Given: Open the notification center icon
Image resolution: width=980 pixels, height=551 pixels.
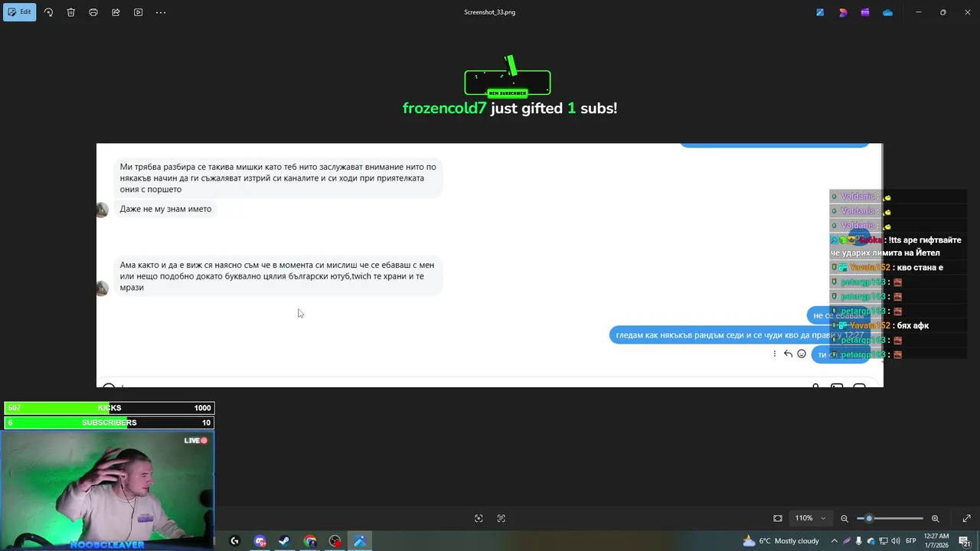Looking at the screenshot, I should 964,541.
